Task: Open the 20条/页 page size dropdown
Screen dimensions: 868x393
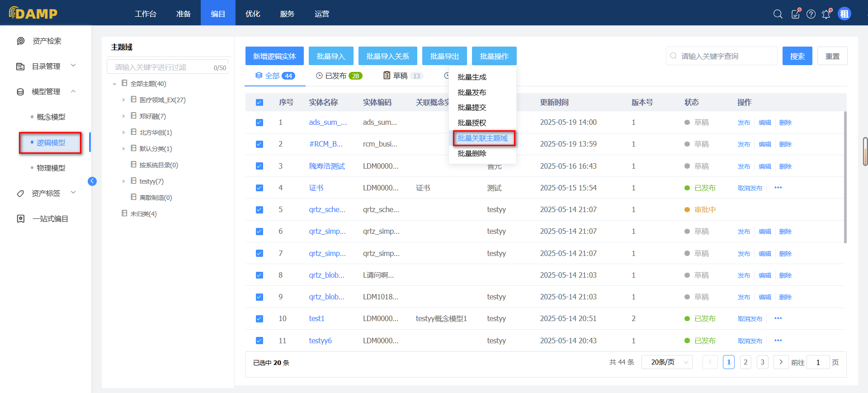Action: (667, 362)
